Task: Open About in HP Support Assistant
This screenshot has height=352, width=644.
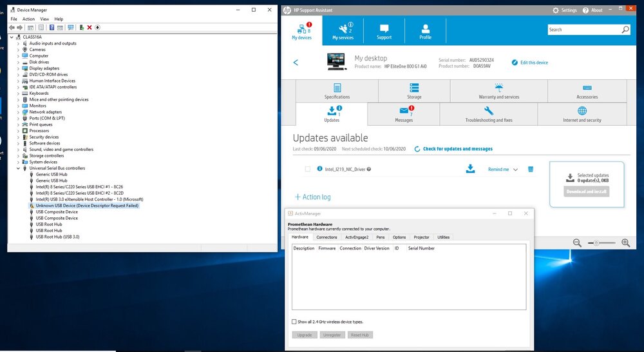Action: [592, 10]
